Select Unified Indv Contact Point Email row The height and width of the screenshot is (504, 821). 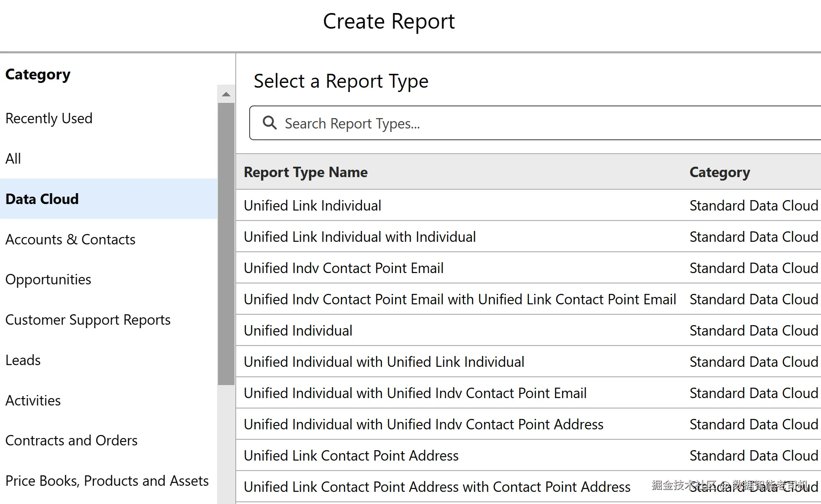(344, 268)
